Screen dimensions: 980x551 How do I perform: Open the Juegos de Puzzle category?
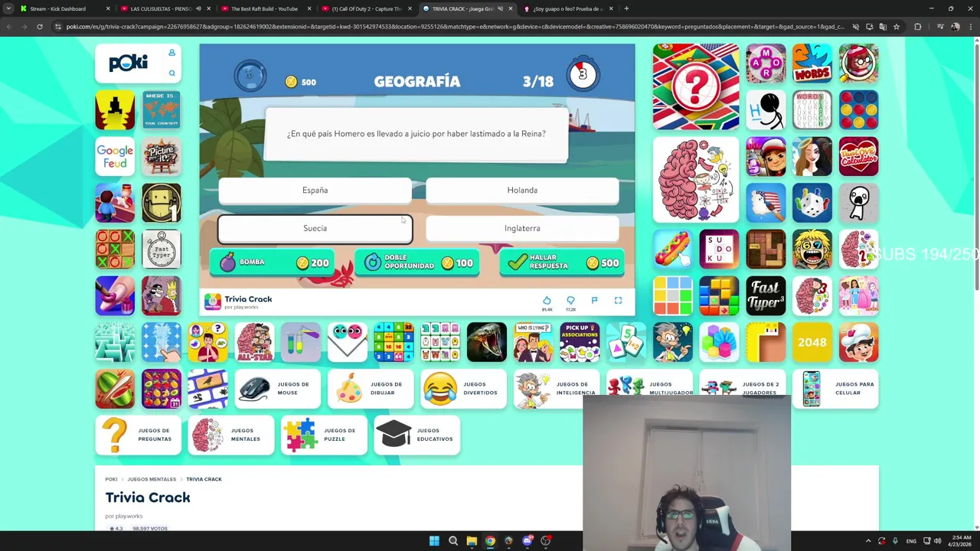[324, 435]
